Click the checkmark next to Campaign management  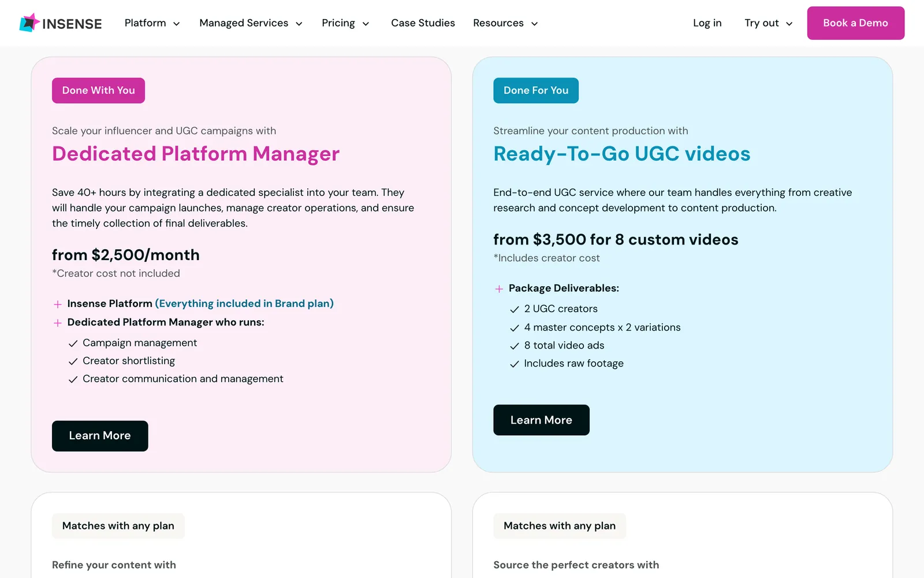coord(73,343)
